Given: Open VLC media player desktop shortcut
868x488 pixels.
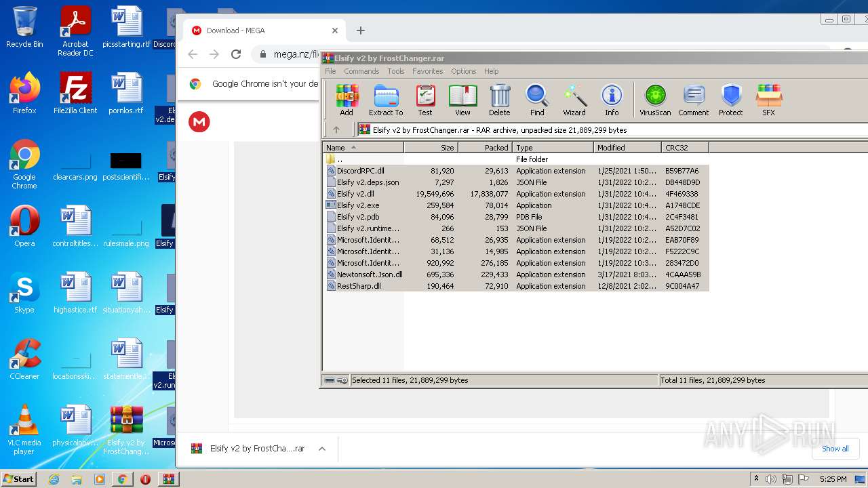Looking at the screenshot, I should pyautogui.click(x=24, y=430).
